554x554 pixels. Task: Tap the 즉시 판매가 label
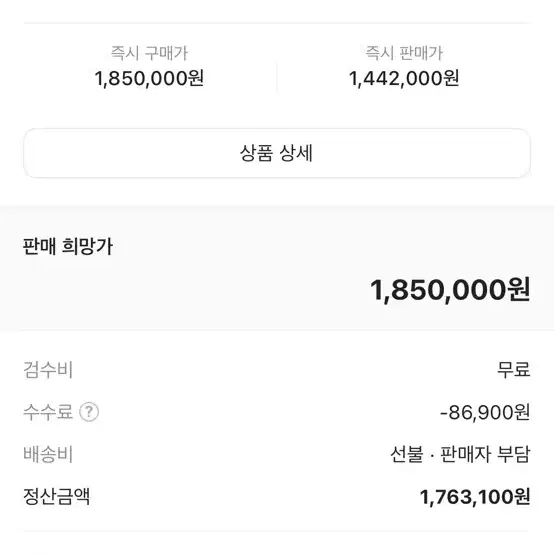(x=404, y=53)
